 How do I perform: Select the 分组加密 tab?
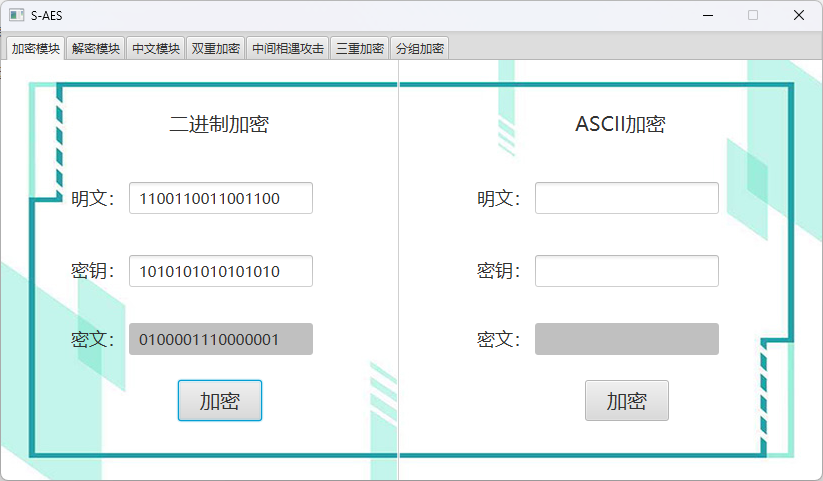(419, 48)
